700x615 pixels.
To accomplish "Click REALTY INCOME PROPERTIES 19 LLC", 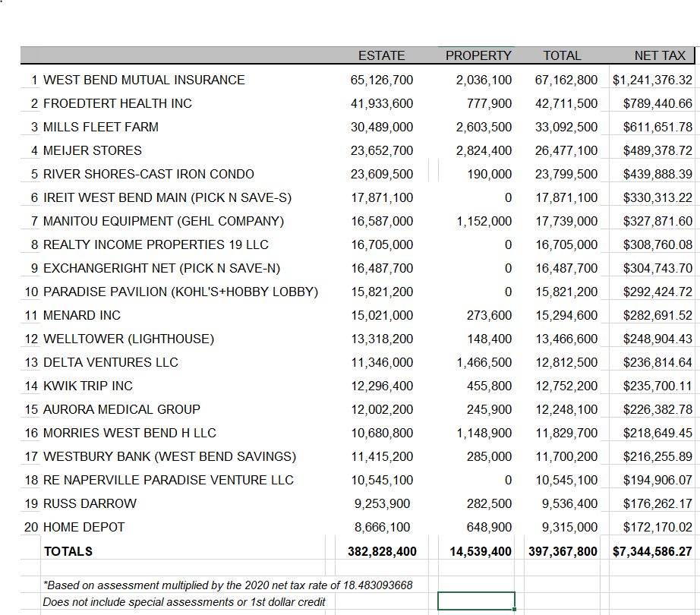I will (x=156, y=245).
